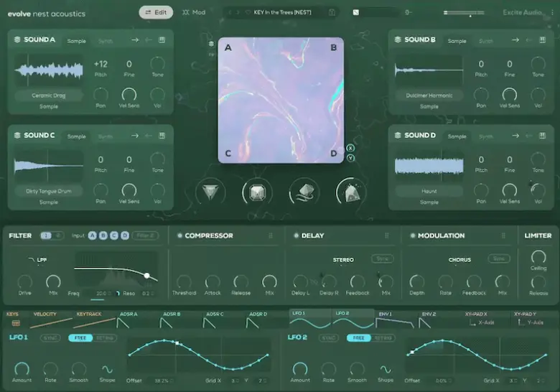The image size is (560, 392).
Task: Toggle filter input A
Action: click(92, 235)
